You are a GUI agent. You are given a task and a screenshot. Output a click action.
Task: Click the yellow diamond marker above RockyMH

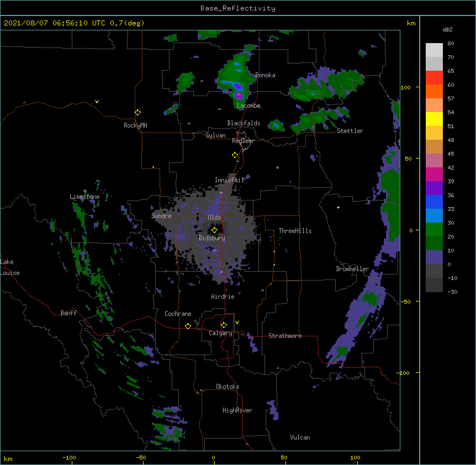138,113
